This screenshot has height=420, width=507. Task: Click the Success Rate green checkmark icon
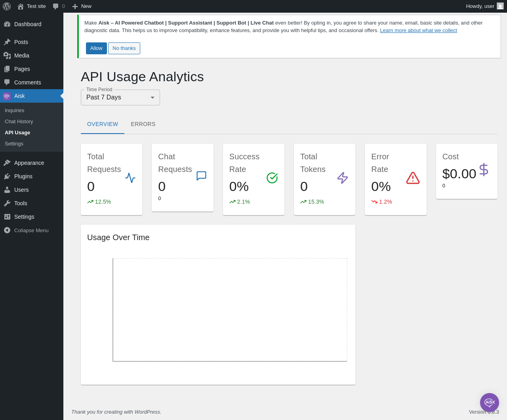[x=272, y=178]
